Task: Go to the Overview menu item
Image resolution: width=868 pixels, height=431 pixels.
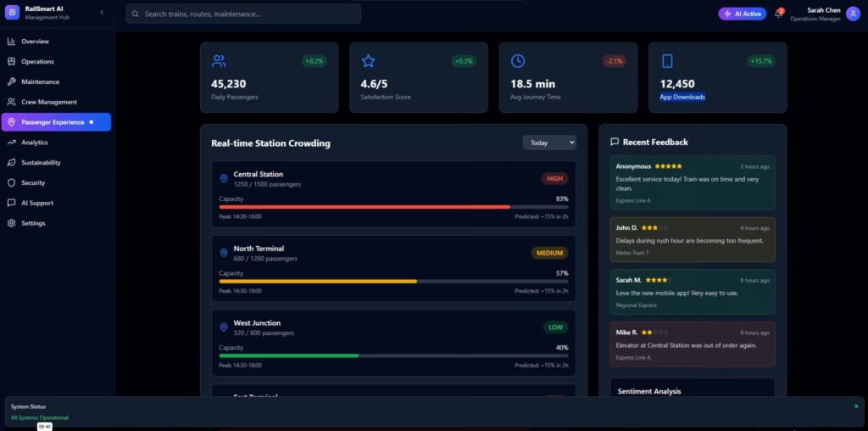Action: click(35, 42)
